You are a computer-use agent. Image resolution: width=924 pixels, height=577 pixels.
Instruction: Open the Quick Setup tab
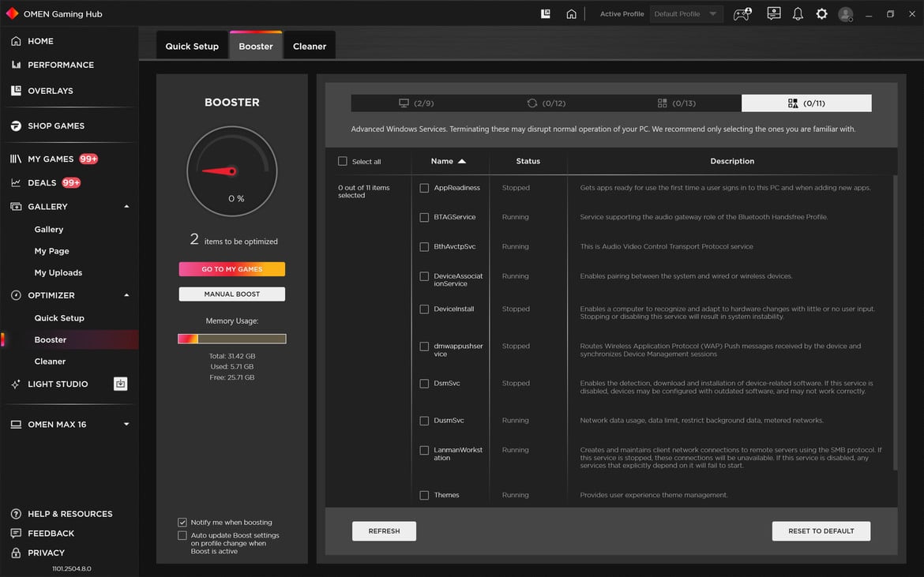192,46
